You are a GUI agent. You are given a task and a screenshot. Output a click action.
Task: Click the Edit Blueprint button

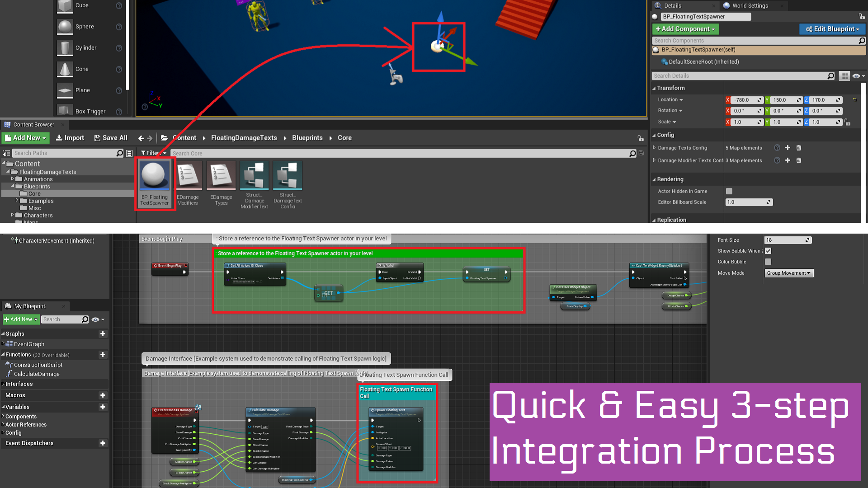coord(832,29)
